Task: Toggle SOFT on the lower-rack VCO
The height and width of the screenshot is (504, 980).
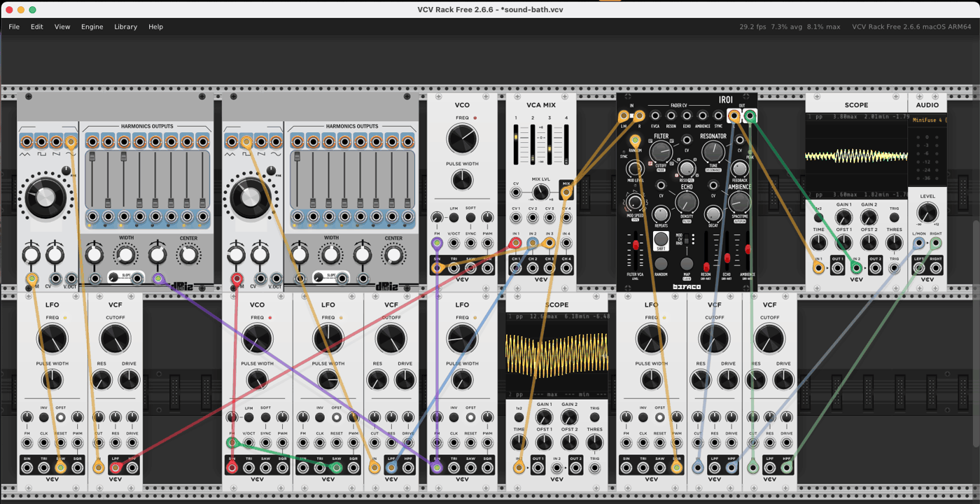Action: pyautogui.click(x=265, y=417)
